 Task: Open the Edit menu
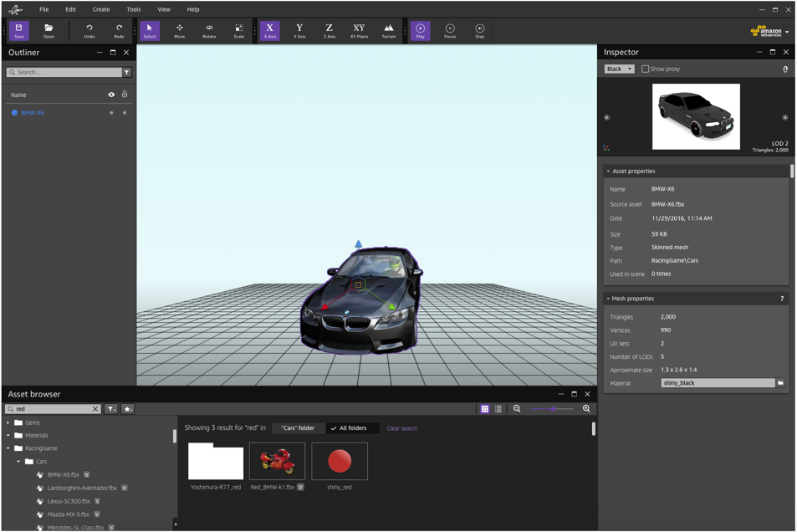point(70,9)
